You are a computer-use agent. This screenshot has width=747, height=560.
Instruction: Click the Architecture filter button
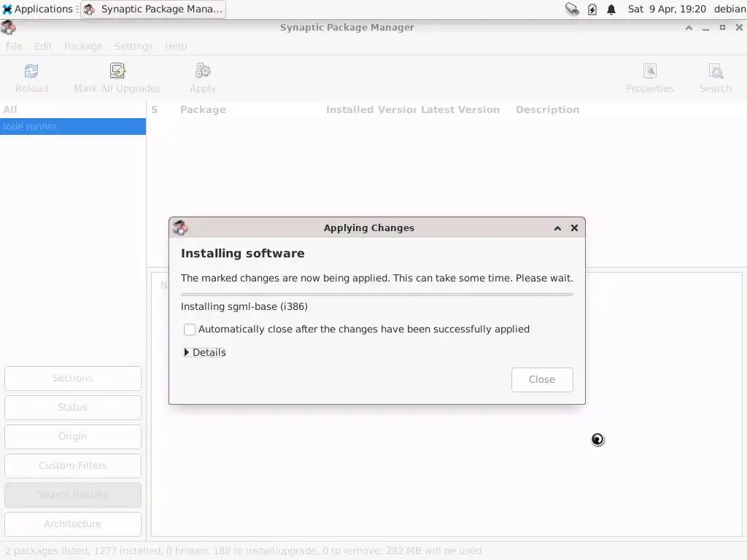(x=73, y=524)
